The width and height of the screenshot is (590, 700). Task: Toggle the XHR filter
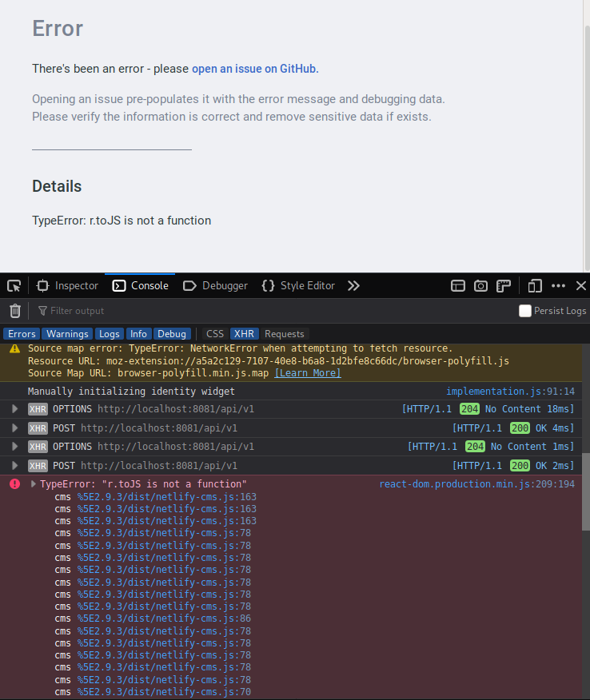click(245, 334)
